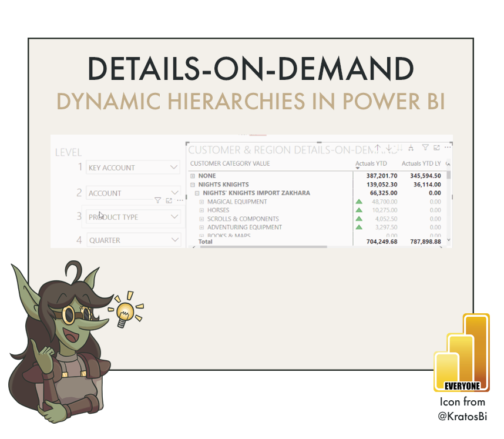Expand the NONE row in the matrix
The height and width of the screenshot is (439, 504).
tap(191, 175)
